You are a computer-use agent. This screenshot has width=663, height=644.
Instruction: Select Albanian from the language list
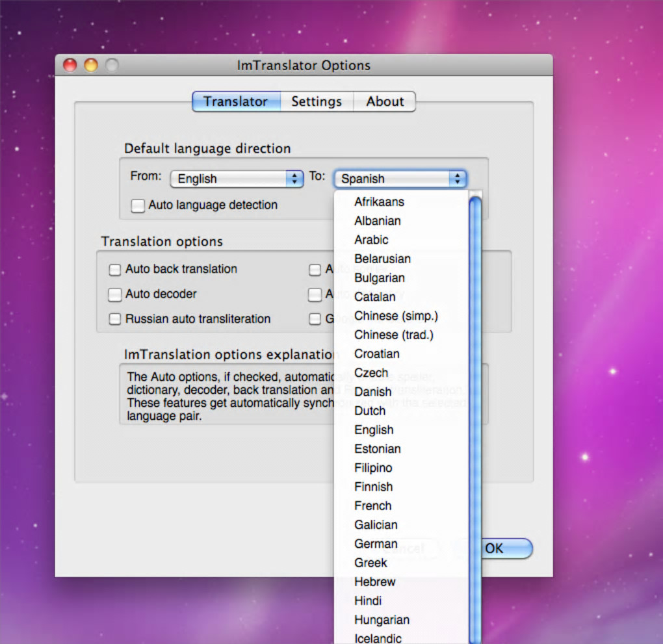tap(402, 221)
